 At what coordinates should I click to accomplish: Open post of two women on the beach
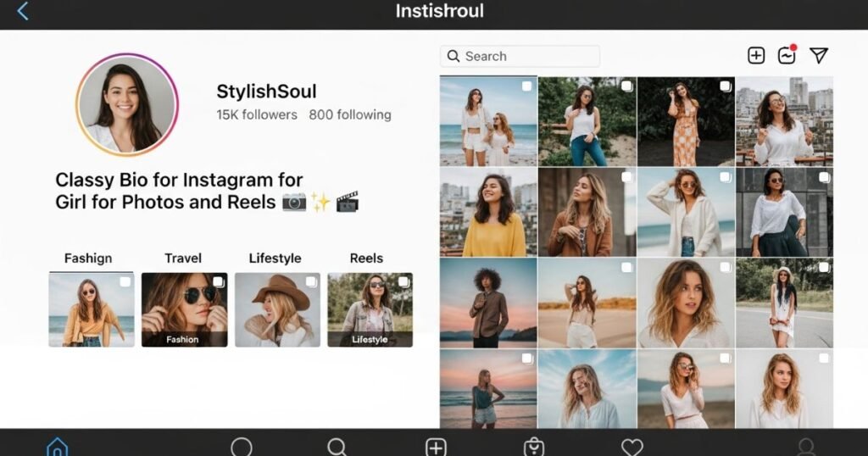[x=488, y=121]
